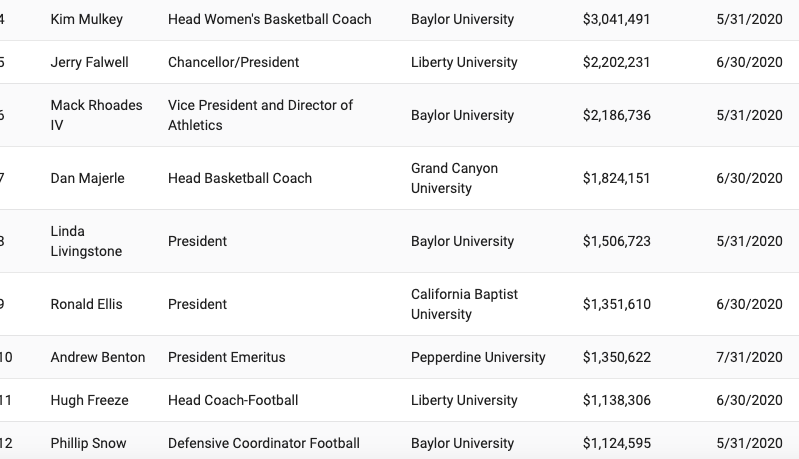Select Phillip Snow name cell
Image resolution: width=799 pixels, height=459 pixels.
tap(88, 443)
